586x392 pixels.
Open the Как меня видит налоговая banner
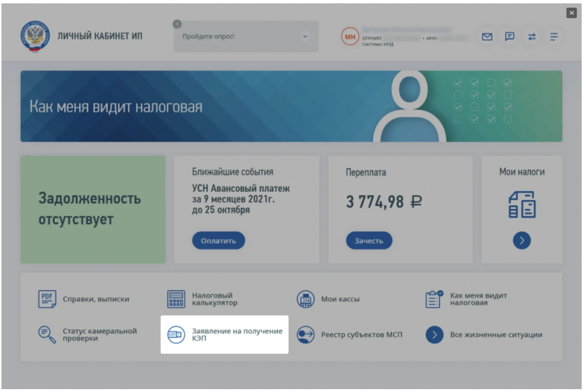(291, 106)
